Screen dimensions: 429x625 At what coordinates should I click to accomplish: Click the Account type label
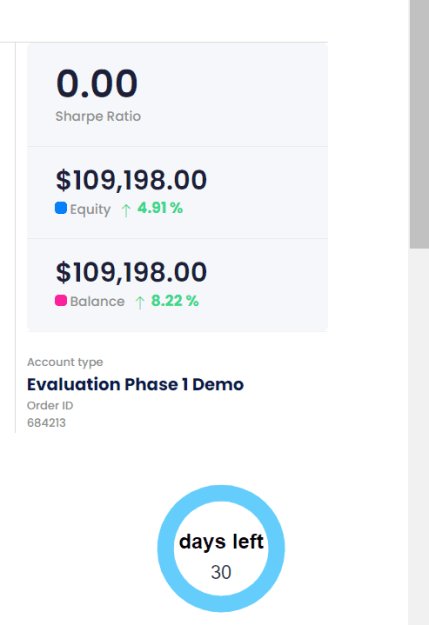click(65, 362)
